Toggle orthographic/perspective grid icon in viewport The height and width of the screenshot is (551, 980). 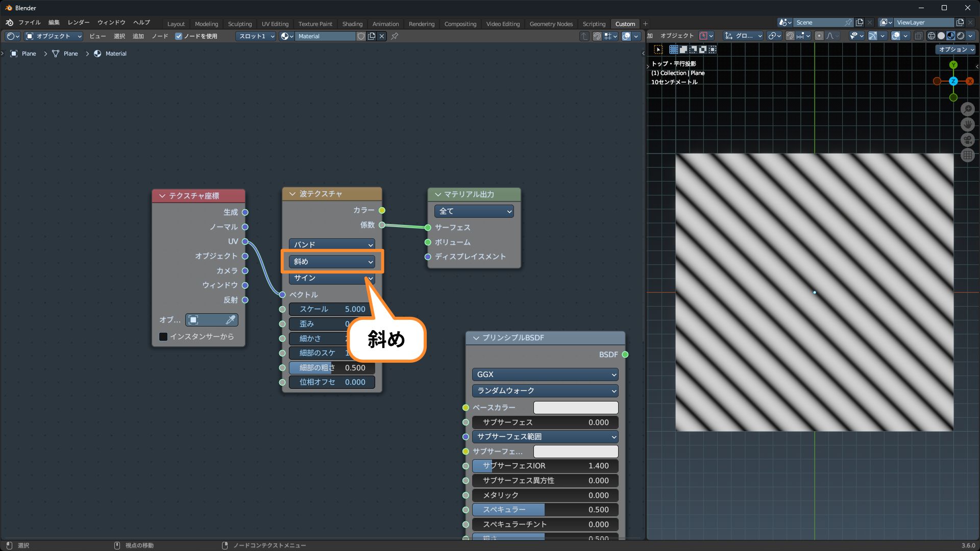pyautogui.click(x=967, y=156)
